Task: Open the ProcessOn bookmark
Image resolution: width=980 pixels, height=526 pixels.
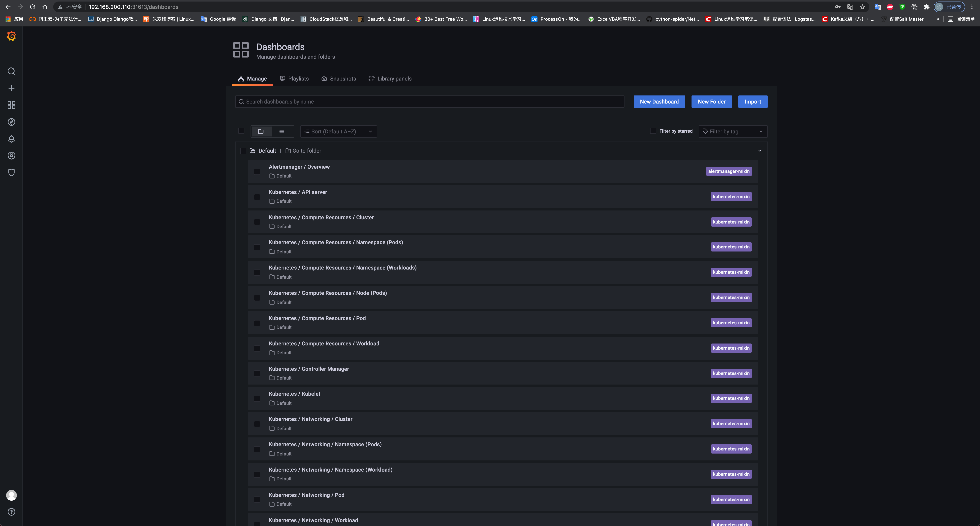Action: pos(557,19)
